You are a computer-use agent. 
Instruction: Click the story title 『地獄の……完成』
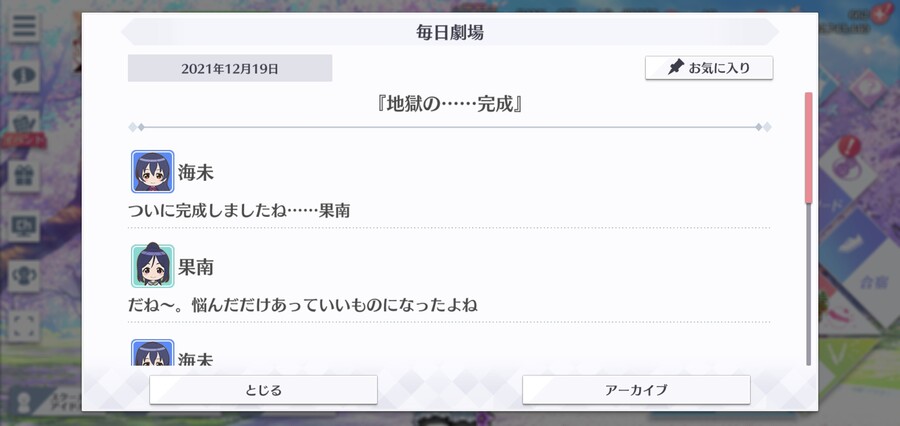(449, 105)
